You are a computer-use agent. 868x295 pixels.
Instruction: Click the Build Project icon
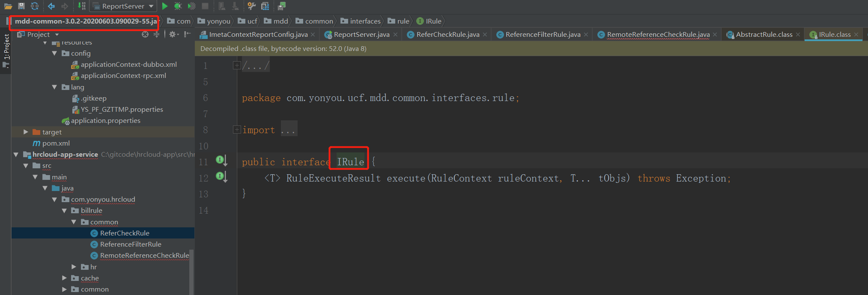pyautogui.click(x=82, y=6)
